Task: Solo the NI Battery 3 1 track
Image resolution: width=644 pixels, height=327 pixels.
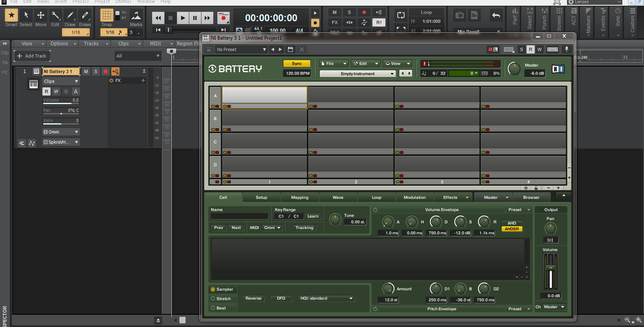Action: [96, 71]
